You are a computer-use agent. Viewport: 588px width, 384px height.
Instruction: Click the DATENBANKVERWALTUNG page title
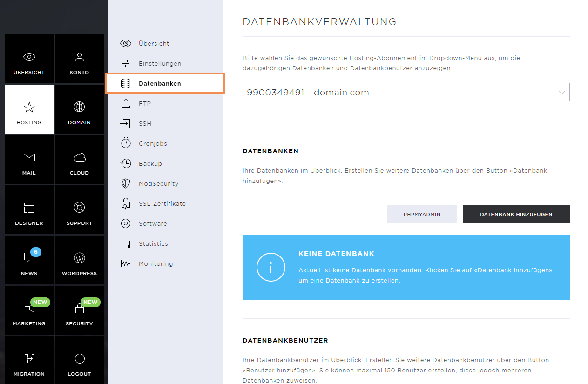[x=319, y=21]
